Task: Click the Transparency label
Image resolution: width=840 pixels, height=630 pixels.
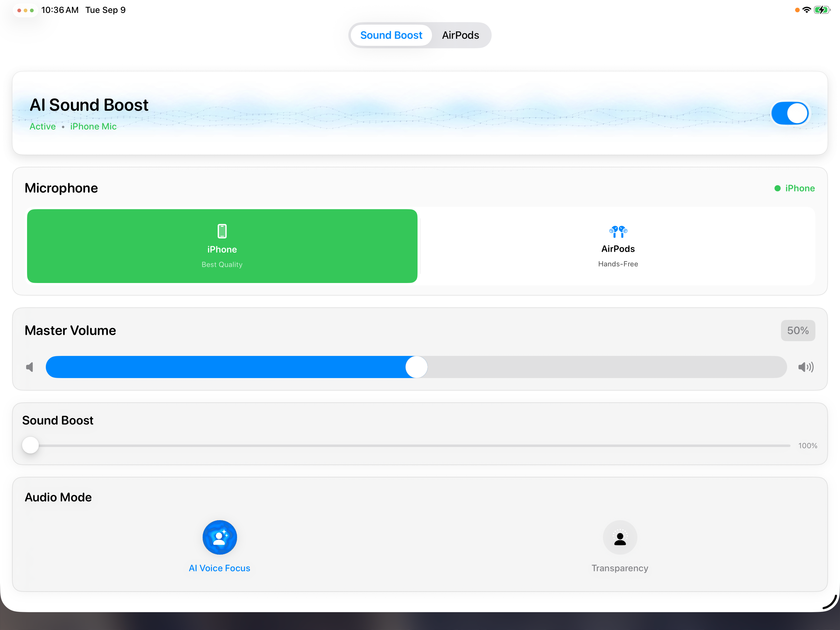Action: (620, 568)
